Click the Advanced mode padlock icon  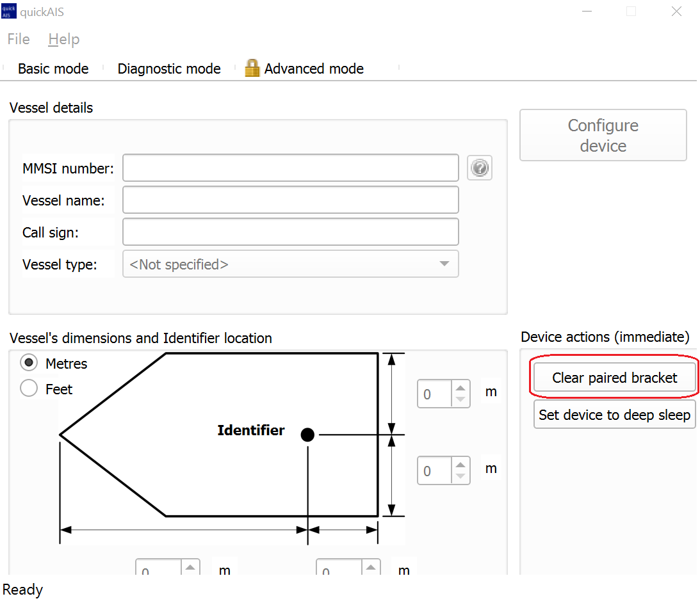252,68
